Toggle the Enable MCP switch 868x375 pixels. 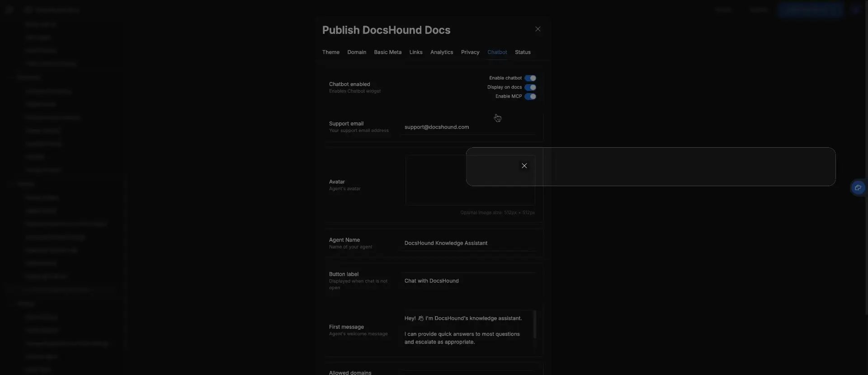pyautogui.click(x=530, y=96)
